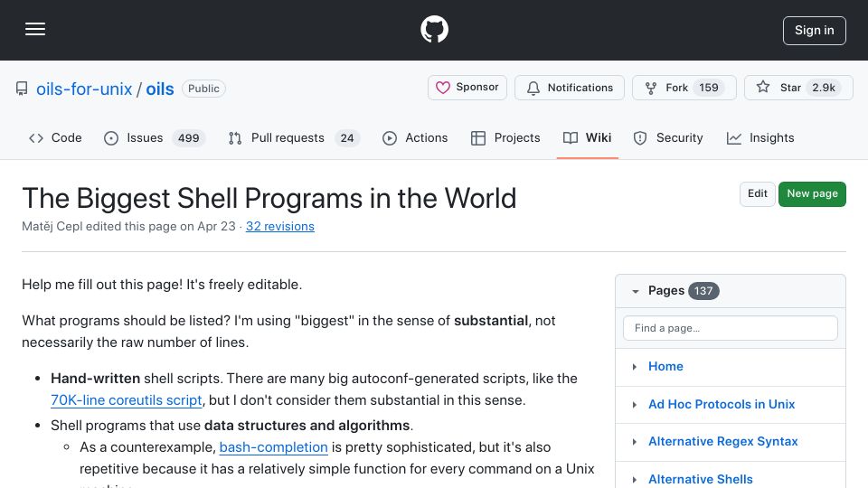This screenshot has height=488, width=868.
Task: Open Ad Hoc Protocols in Unix page
Action: [x=722, y=405]
